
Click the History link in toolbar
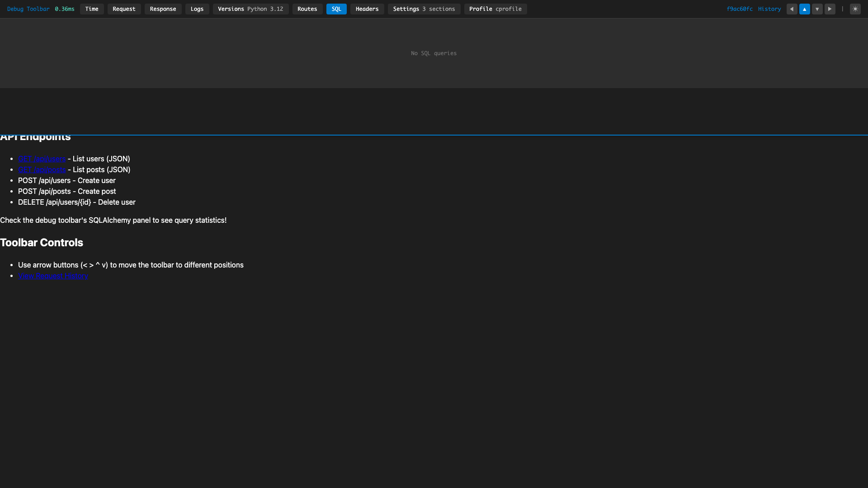coord(769,9)
